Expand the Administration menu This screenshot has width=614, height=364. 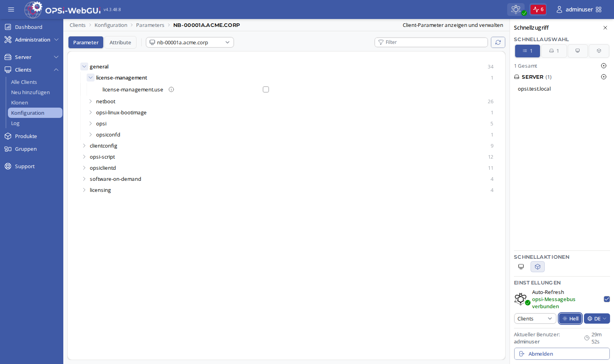click(32, 40)
